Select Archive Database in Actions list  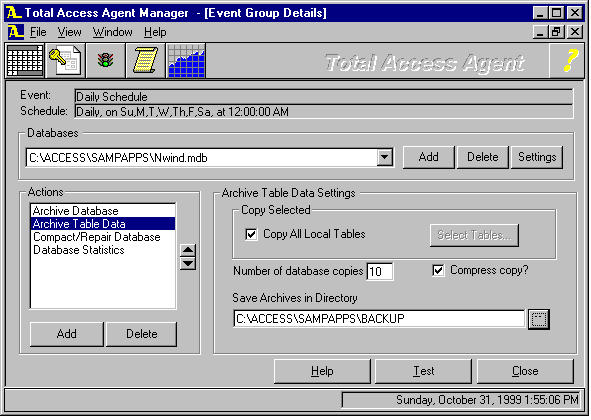pos(103,211)
